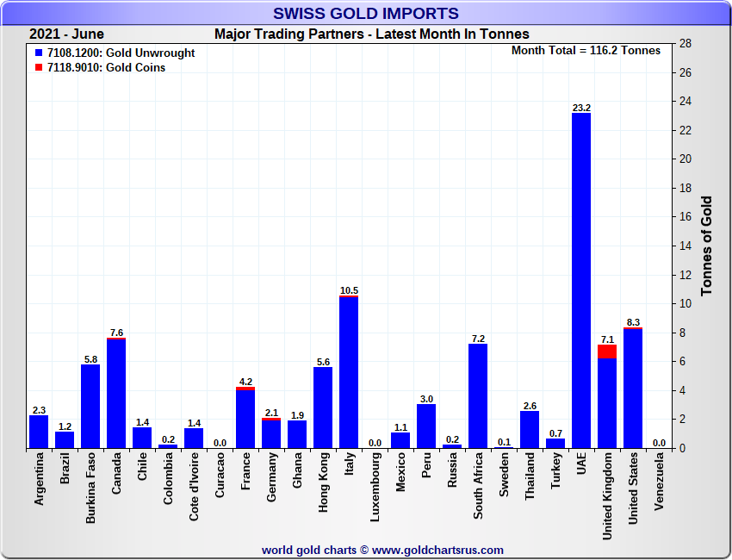Image resolution: width=732 pixels, height=560 pixels.
Task: Click the Tonnes of Gold axis title
Action: 706,246
